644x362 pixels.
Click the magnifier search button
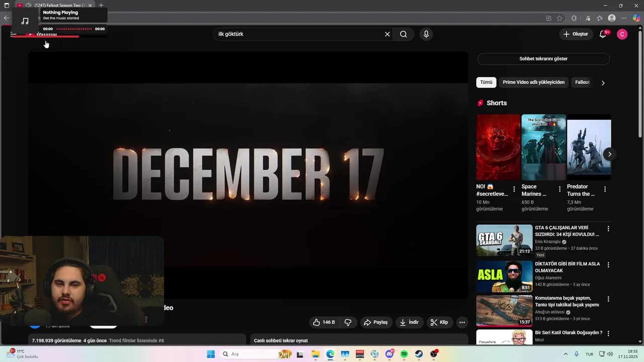click(404, 34)
